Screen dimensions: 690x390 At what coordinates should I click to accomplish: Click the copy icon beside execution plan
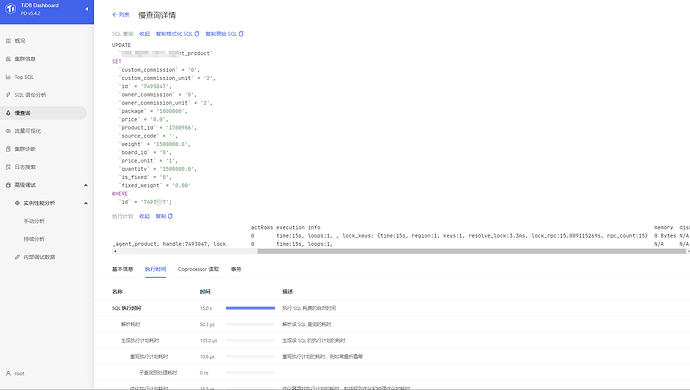(170, 216)
